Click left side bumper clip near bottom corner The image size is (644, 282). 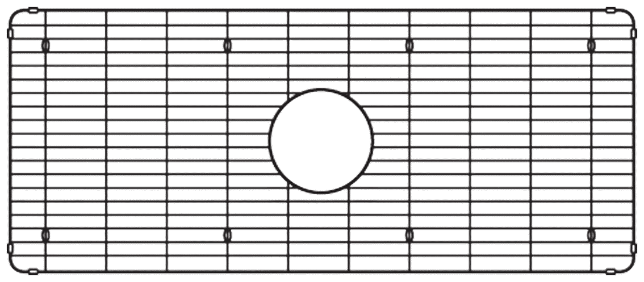(x=10, y=247)
